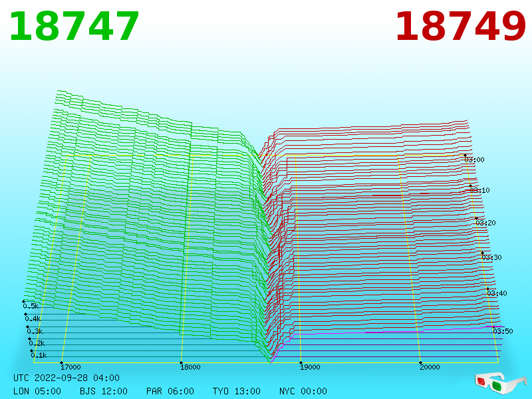Click the 17000 price axis label
532x399 pixels.
(x=70, y=367)
